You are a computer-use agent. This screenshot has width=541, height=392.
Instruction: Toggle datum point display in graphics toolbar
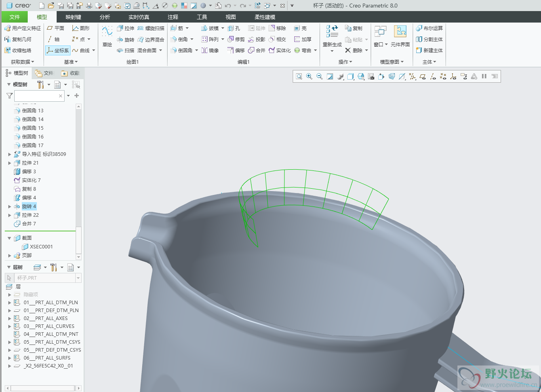(443, 76)
